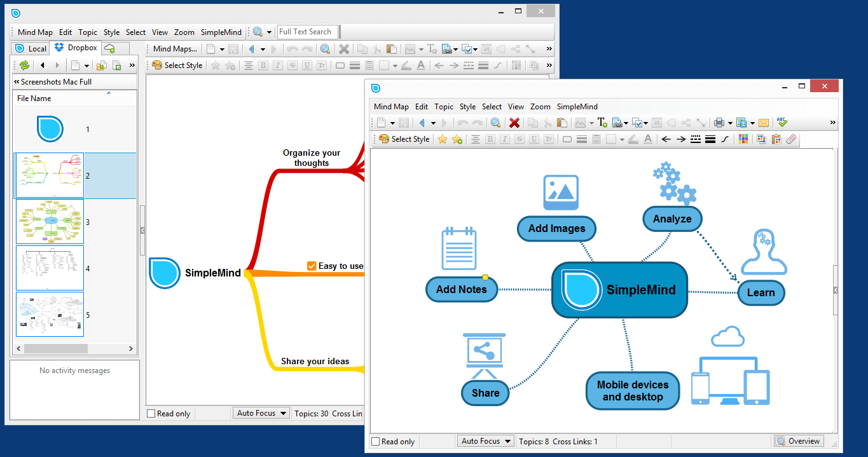Click the email envelope icon in toolbar
Viewport: 868px width, 457px height.
point(764,123)
